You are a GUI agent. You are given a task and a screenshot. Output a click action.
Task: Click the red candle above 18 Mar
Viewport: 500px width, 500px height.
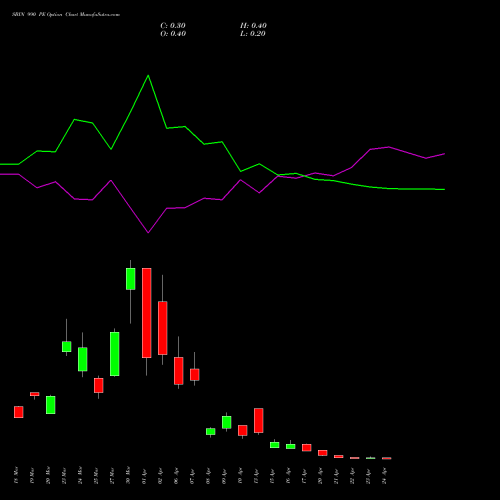pyautogui.click(x=19, y=412)
